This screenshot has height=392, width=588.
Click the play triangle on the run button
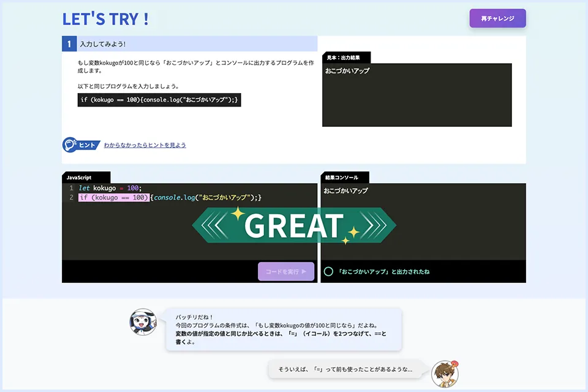[304, 271]
